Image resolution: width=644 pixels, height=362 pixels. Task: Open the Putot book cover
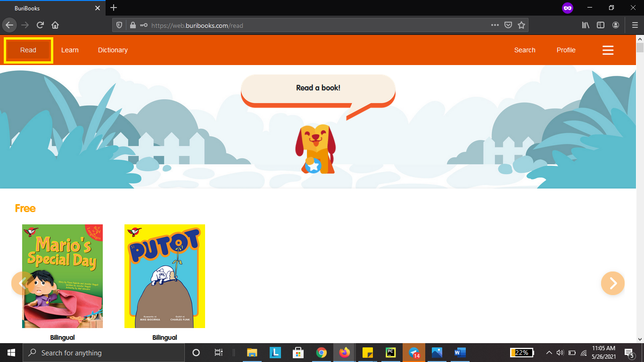coord(165,276)
